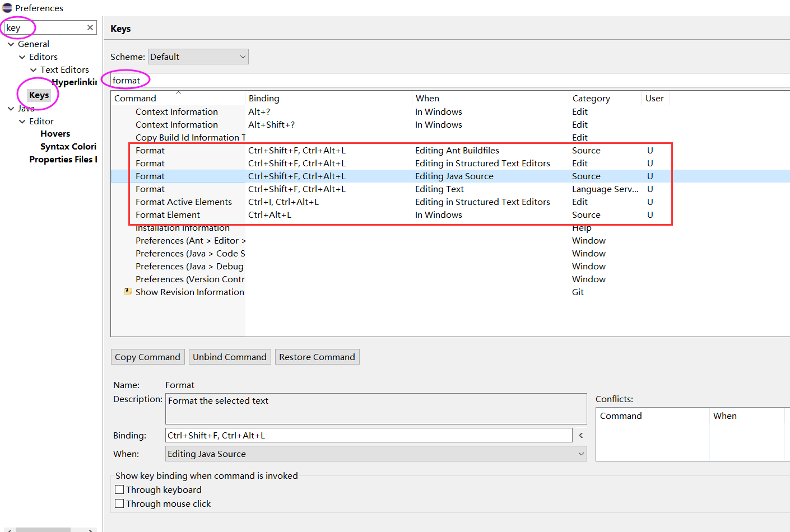790x532 pixels.
Task: Select Preferences (Java > Debug row
Action: (450, 266)
